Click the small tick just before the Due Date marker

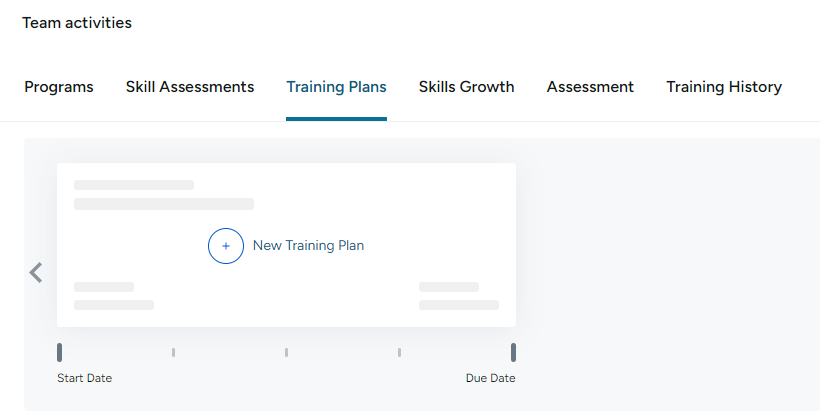[400, 352]
